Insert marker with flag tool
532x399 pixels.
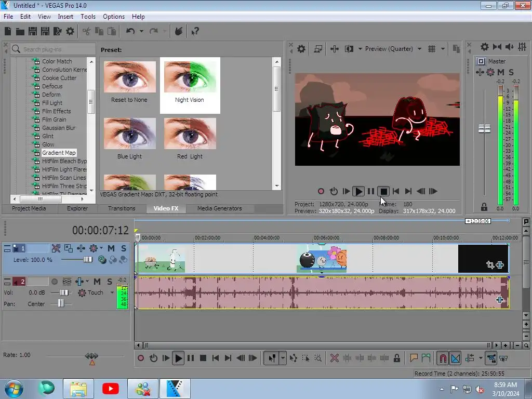point(414,358)
